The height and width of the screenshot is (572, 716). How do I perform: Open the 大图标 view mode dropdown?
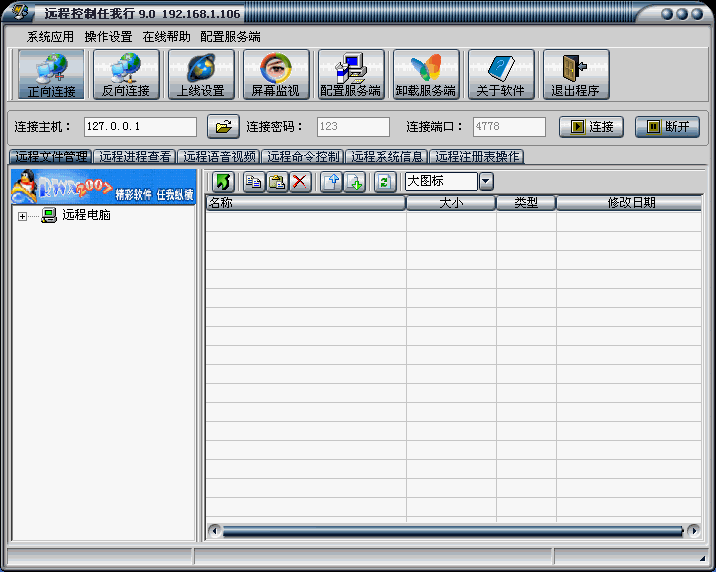tap(486, 181)
